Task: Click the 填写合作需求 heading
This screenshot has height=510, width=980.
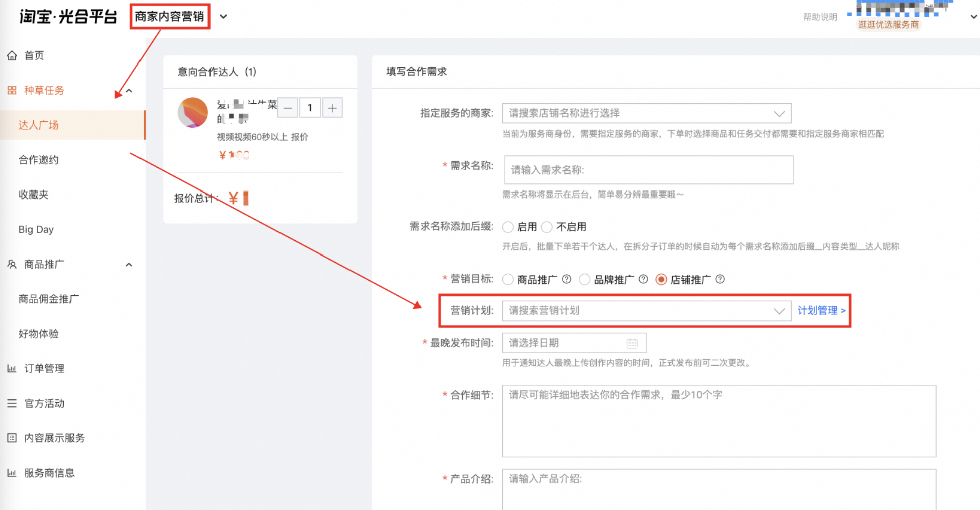Action: tap(416, 72)
